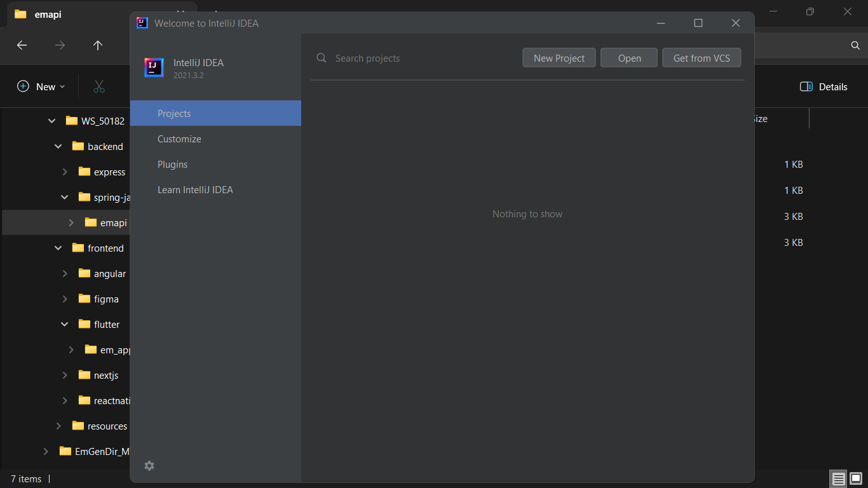This screenshot has height=488, width=868.
Task: Open the Customize section
Action: (215, 139)
